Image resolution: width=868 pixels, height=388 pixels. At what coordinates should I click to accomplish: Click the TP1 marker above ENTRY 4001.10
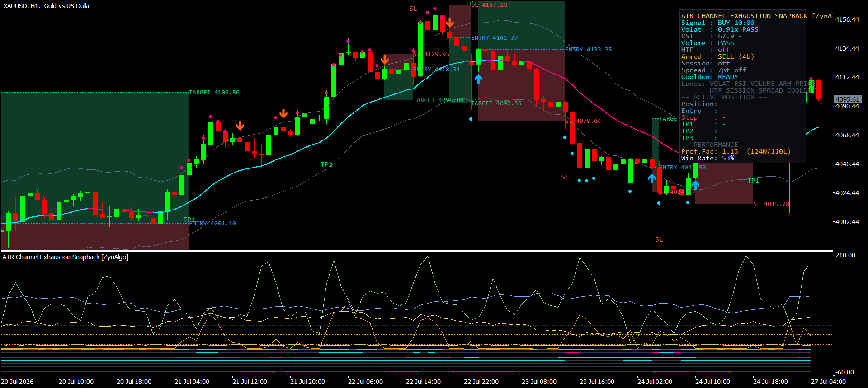point(189,220)
